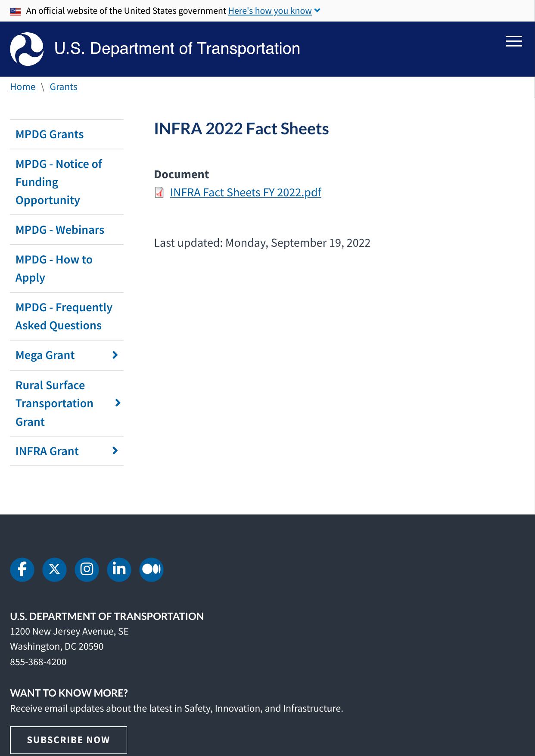Screen dimensions: 535x756
Task: Click the PDF file icon
Action: pos(159,192)
